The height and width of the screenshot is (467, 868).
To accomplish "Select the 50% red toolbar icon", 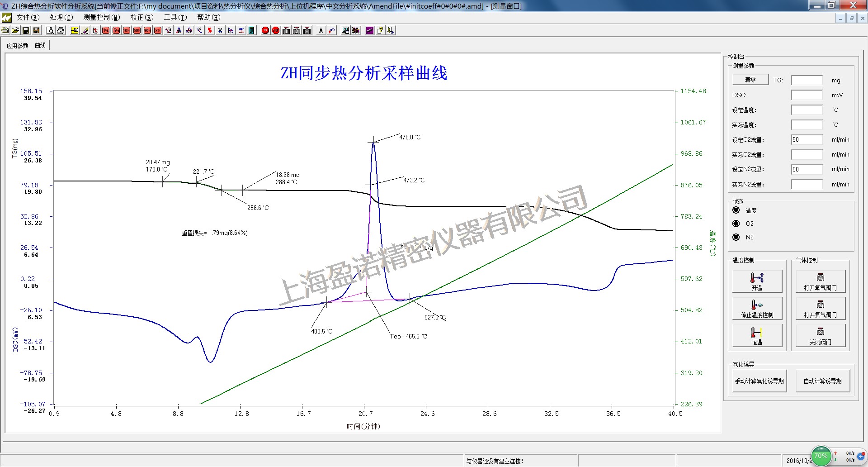I will pos(137,30).
